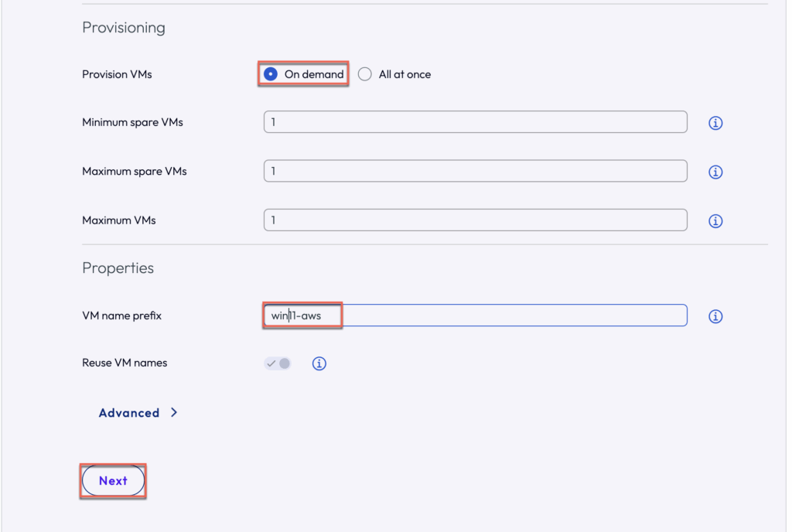Viewport: 792px width, 532px height.
Task: Click the Reuse VM names label
Action: [x=125, y=363]
